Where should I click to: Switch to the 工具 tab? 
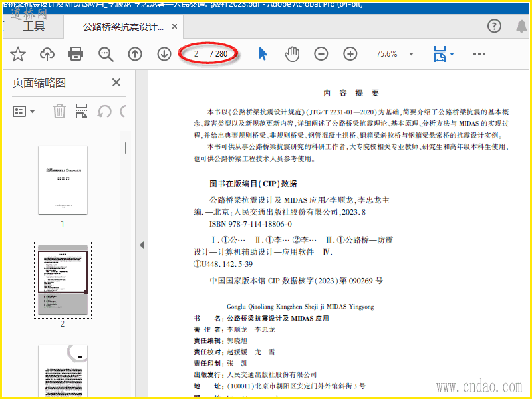coord(34,26)
